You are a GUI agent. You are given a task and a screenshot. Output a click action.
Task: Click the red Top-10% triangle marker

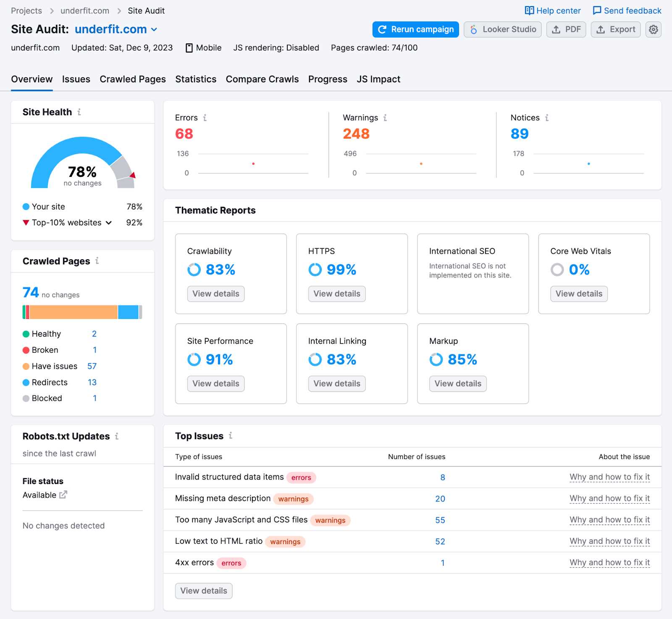click(26, 222)
